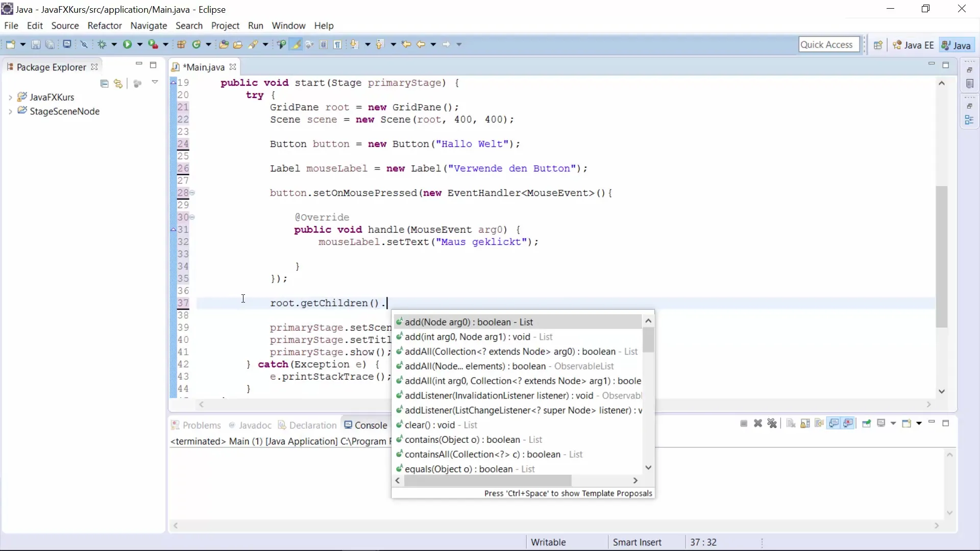
Task: Switch to the Java EE perspective
Action: tap(913, 45)
